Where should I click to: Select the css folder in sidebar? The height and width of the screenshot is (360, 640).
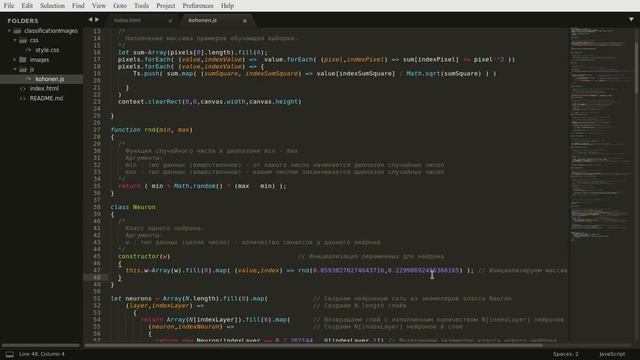click(34, 40)
